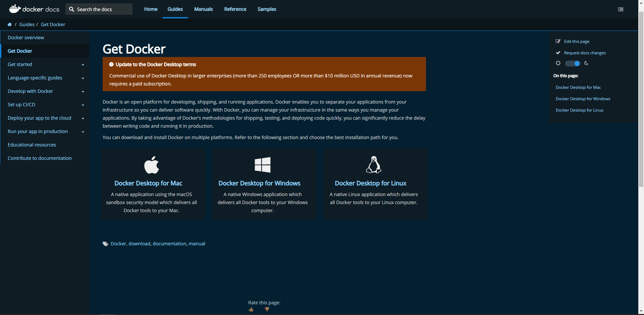The width and height of the screenshot is (644, 315).
Task: Click the search magnifier icon
Action: click(x=71, y=9)
